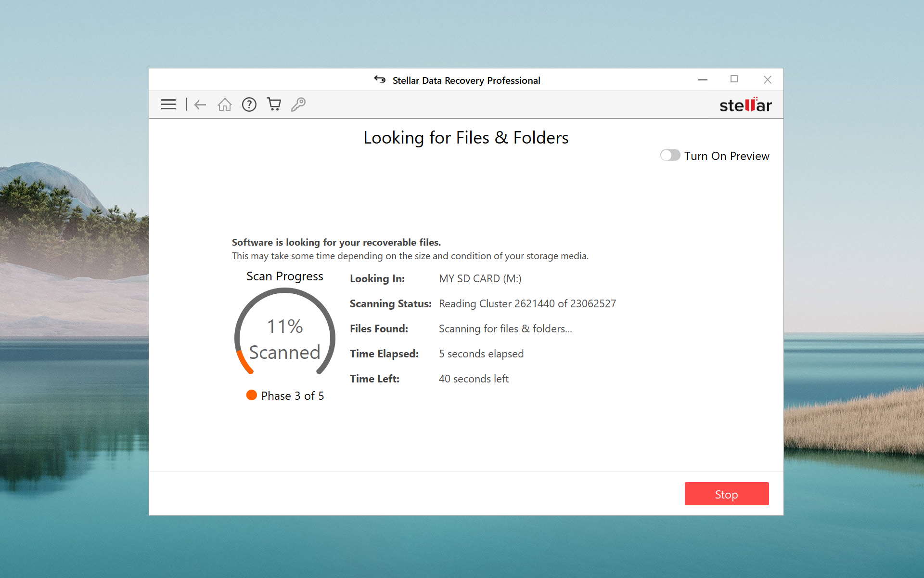924x578 pixels.
Task: Click the '11%' scanned percentage
Action: click(x=285, y=326)
